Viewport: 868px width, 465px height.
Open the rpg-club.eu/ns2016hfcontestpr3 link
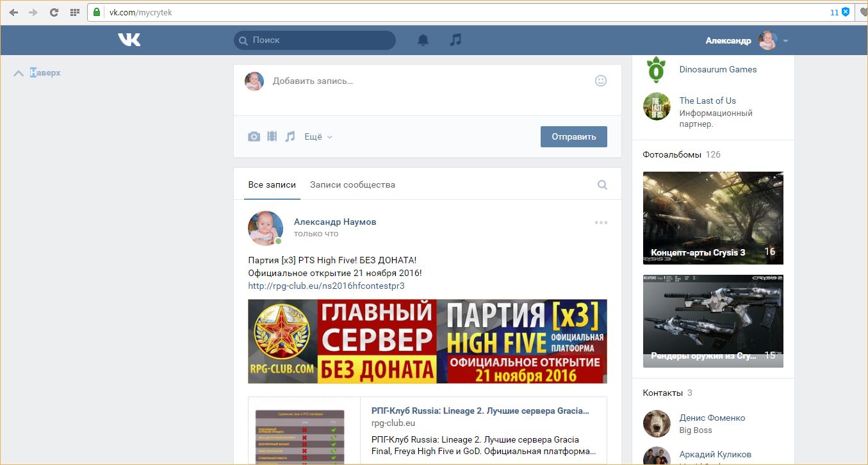[326, 286]
